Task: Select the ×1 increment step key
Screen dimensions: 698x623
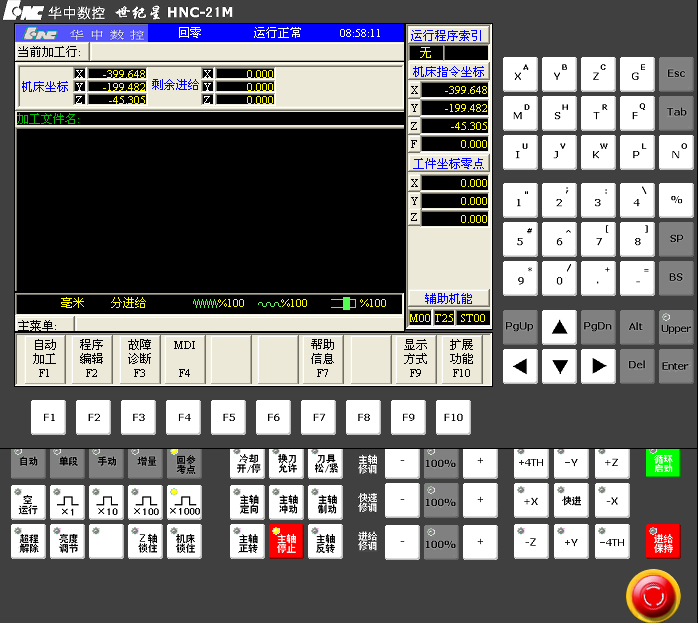Action: tap(67, 502)
